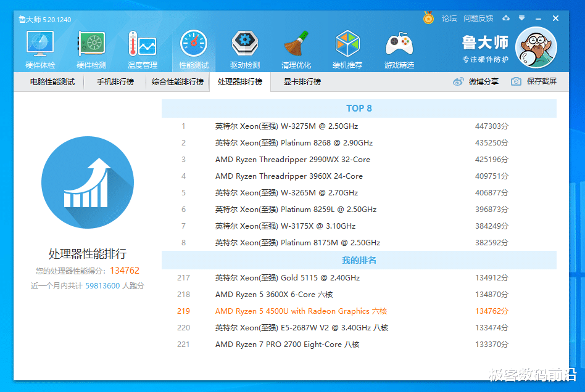
Task: Open 问题反馈 feedback link
Action: click(x=478, y=18)
